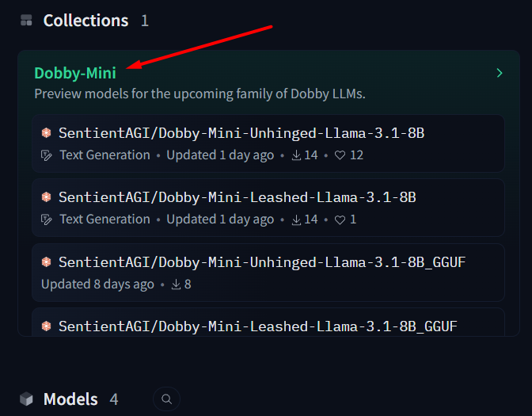Image resolution: width=532 pixels, height=416 pixels.
Task: Click SentientAGI avatar beside Leashed-Llama-3.1-8B
Action: tap(46, 197)
